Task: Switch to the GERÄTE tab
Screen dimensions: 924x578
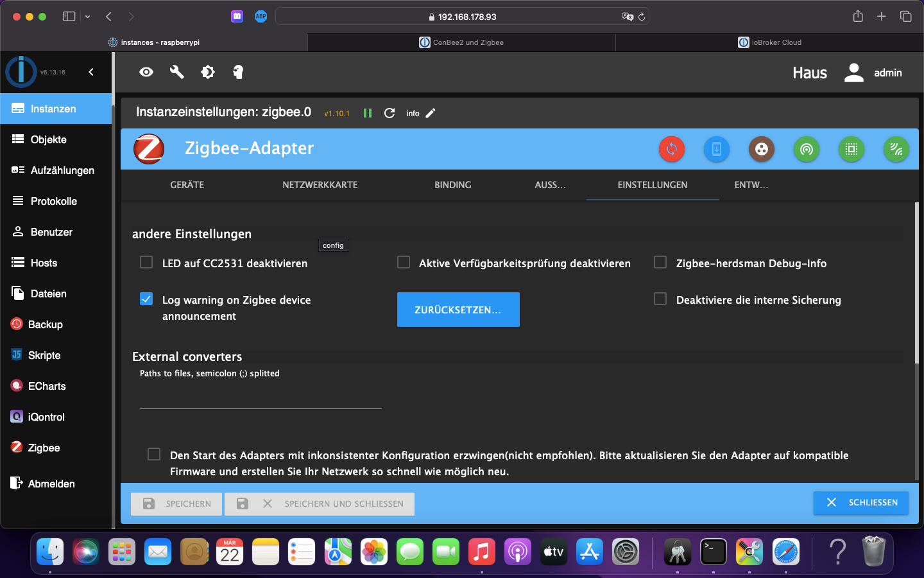Action: 187,185
